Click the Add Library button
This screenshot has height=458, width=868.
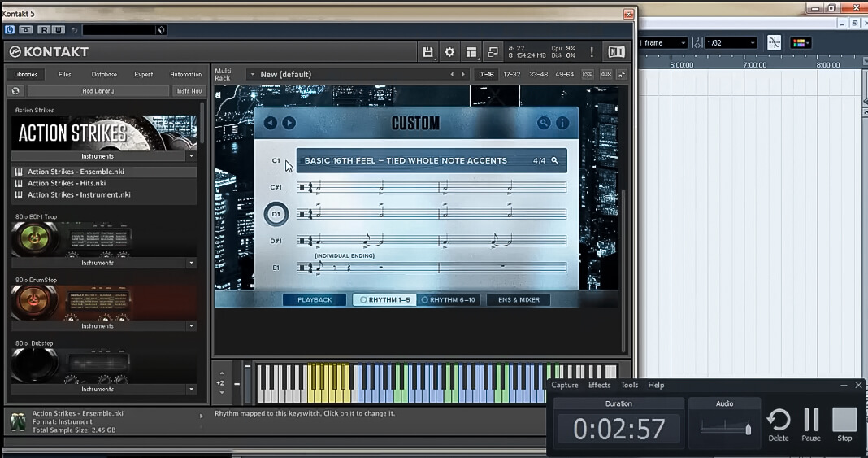pos(98,91)
